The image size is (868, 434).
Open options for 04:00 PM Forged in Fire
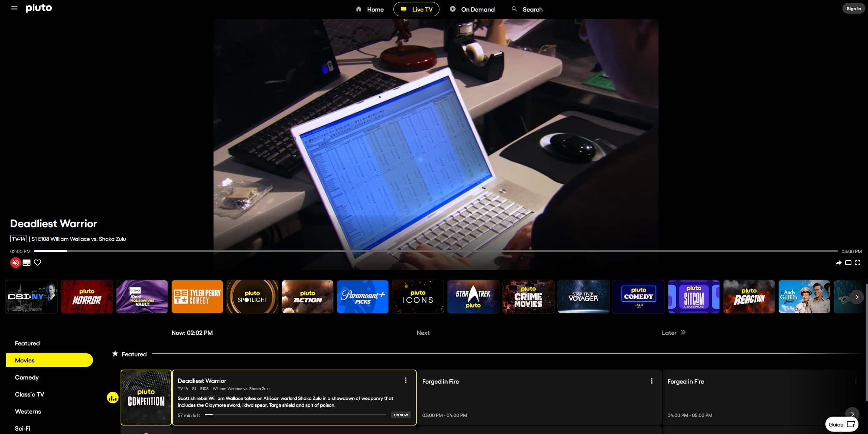click(x=855, y=381)
